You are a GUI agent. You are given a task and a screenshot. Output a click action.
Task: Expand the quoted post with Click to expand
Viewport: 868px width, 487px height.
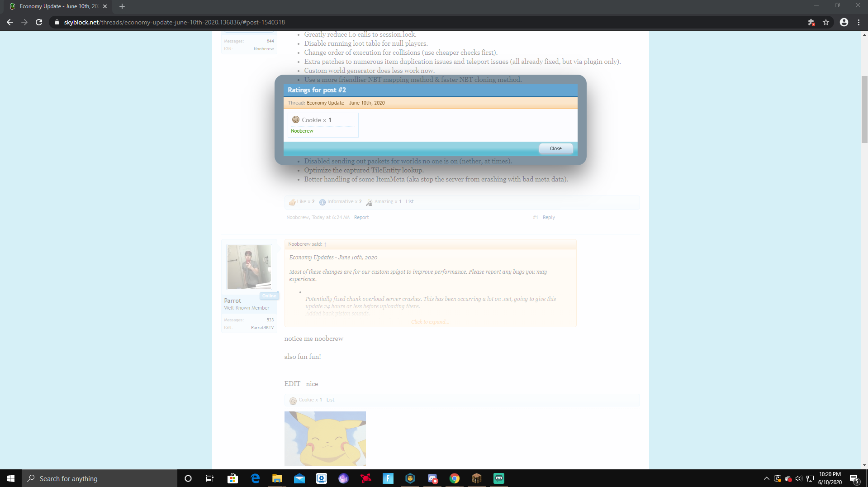(x=430, y=322)
